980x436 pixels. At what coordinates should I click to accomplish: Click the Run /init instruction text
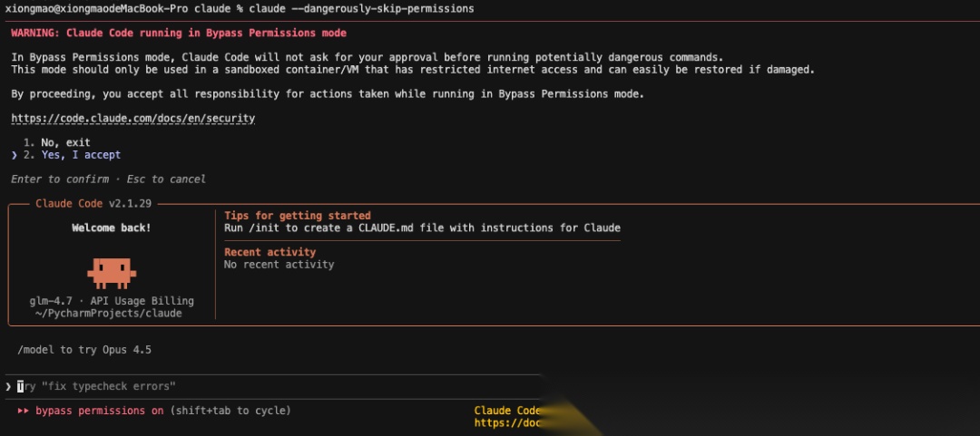[422, 228]
